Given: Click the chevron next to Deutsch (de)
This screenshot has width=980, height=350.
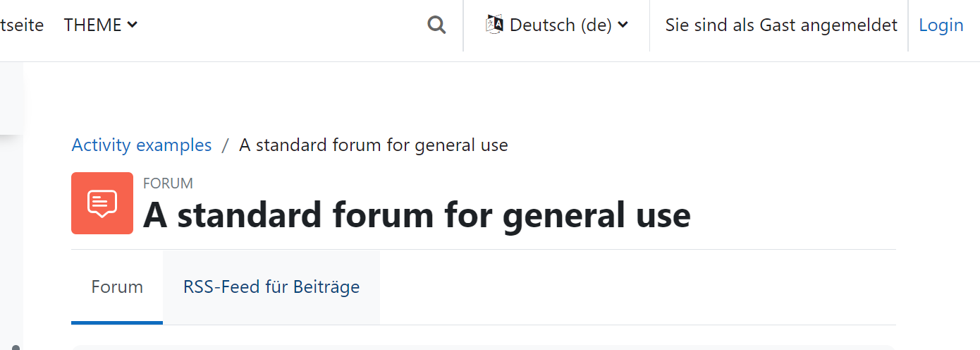Looking at the screenshot, I should (623, 25).
